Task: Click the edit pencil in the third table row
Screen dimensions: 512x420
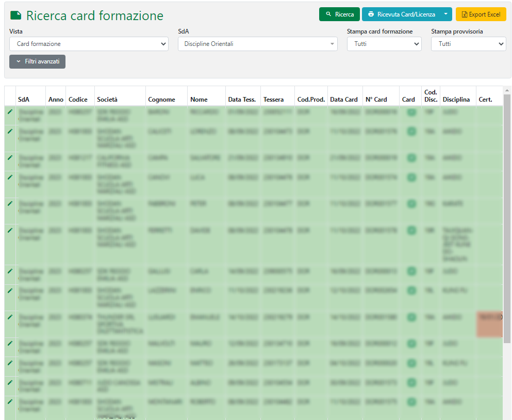Action: 10,157
